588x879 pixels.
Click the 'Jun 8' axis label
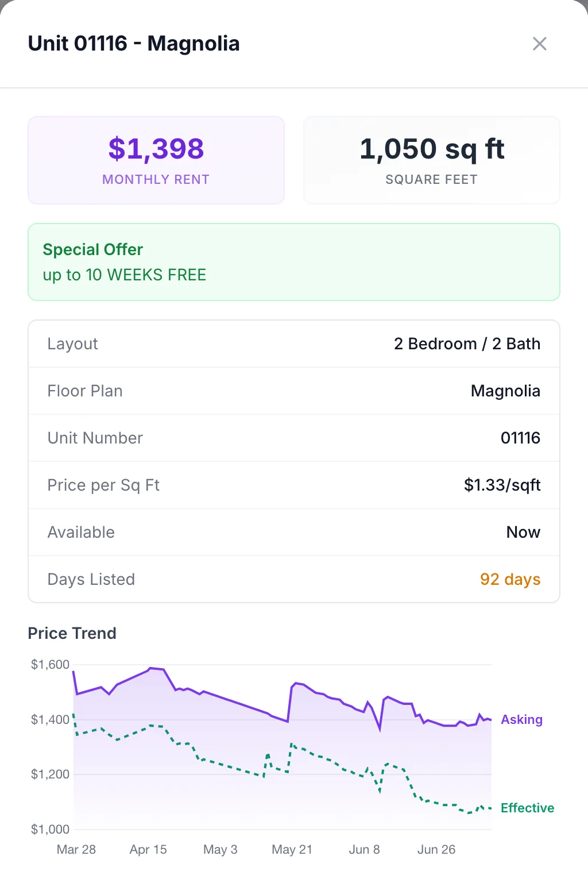point(365,849)
